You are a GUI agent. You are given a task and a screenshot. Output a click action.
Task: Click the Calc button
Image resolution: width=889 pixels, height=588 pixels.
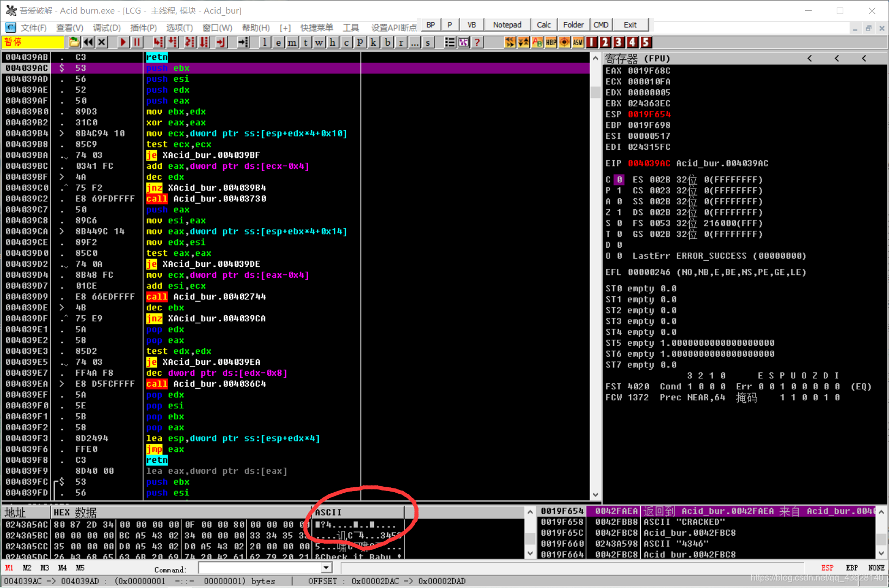(544, 24)
